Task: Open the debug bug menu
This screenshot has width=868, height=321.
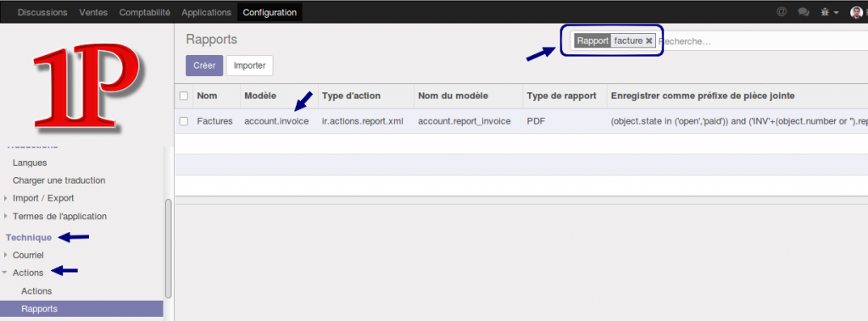Action: (829, 12)
